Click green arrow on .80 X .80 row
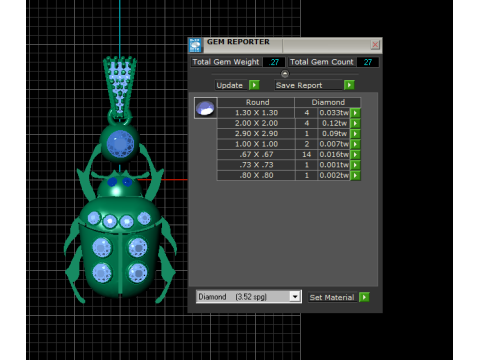Screen dimensions: 480x360 (x=355, y=175)
